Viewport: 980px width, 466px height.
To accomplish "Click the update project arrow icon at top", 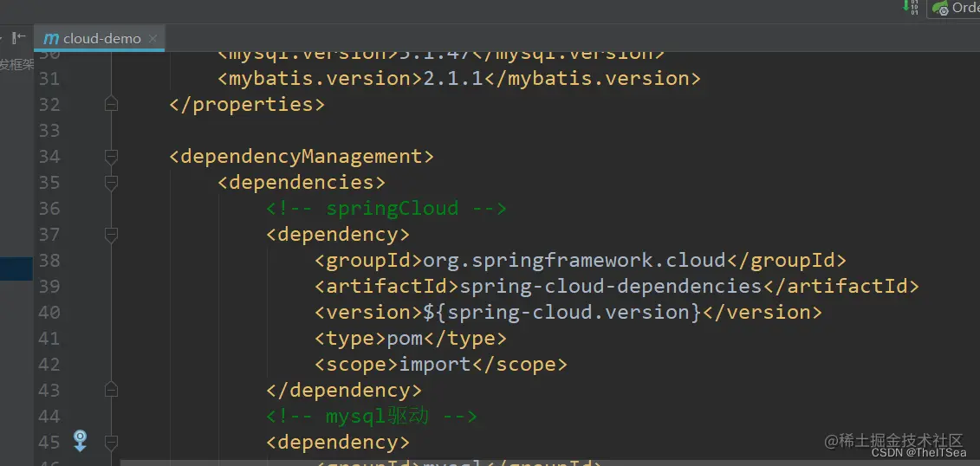I will (910, 7).
